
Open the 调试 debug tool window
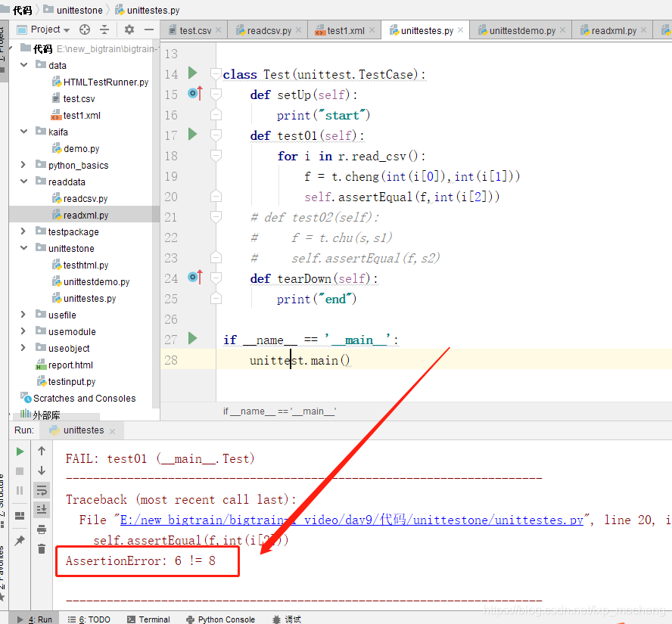pyautogui.click(x=287, y=619)
